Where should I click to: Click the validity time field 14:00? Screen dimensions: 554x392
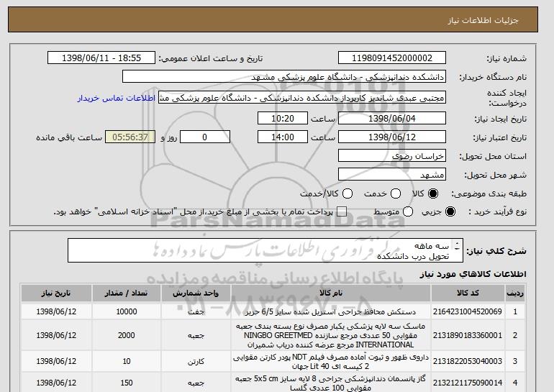tap(283, 137)
